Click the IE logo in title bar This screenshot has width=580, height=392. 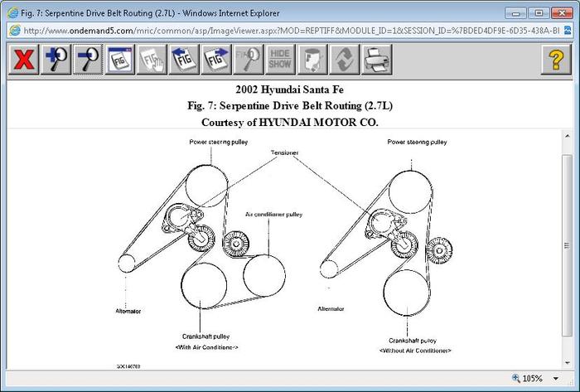pos(12,13)
